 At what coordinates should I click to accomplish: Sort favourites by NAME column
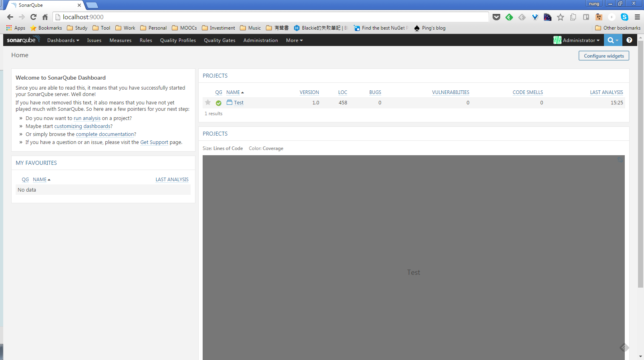40,180
